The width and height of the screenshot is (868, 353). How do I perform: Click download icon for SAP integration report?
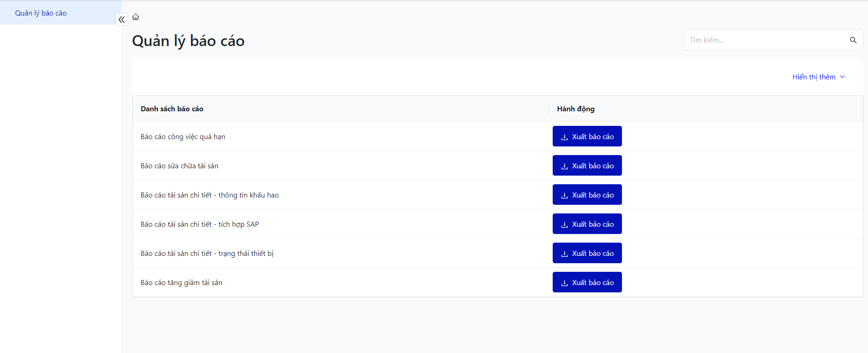coord(565,224)
